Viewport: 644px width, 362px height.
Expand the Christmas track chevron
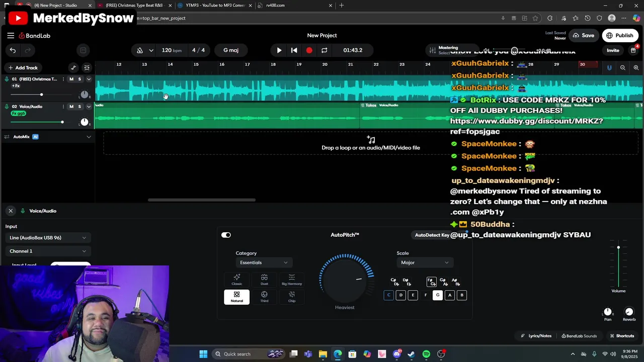pyautogui.click(x=89, y=79)
